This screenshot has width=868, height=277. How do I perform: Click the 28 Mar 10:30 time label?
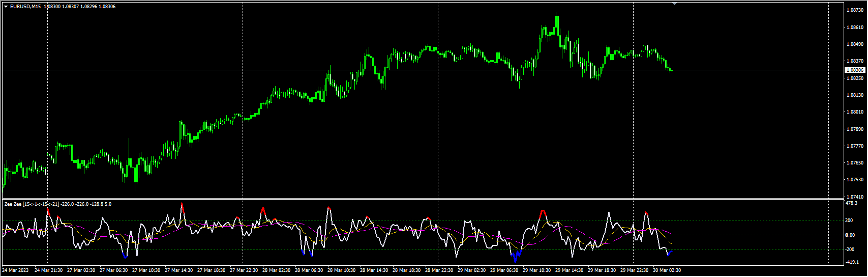point(342,270)
